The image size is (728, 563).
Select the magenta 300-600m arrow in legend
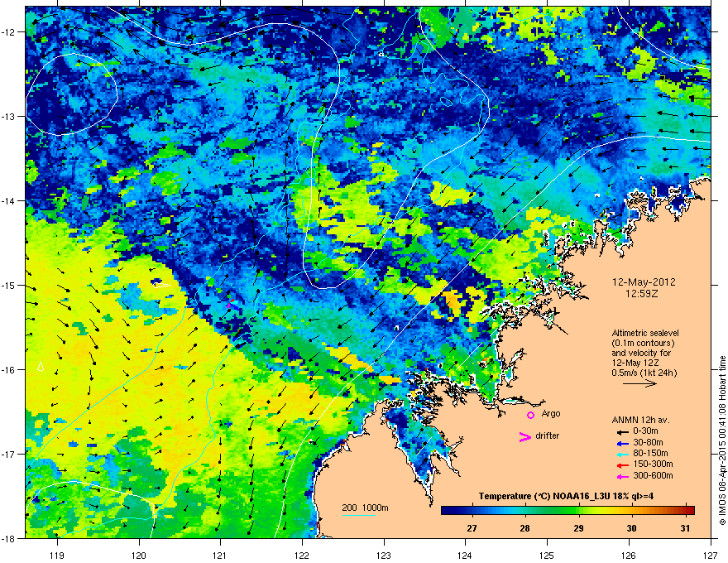pyautogui.click(x=622, y=476)
